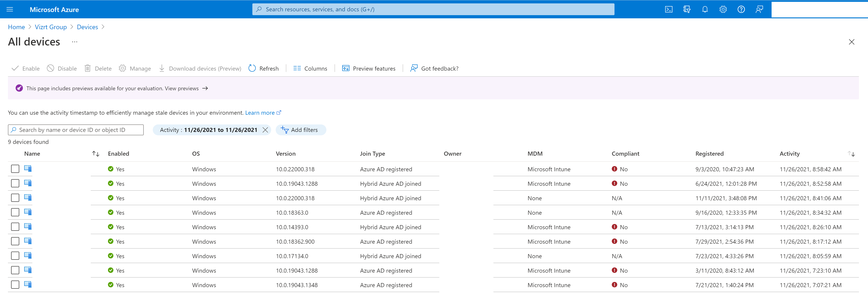868x293 pixels.
Task: Click the Version column header
Action: (x=286, y=154)
